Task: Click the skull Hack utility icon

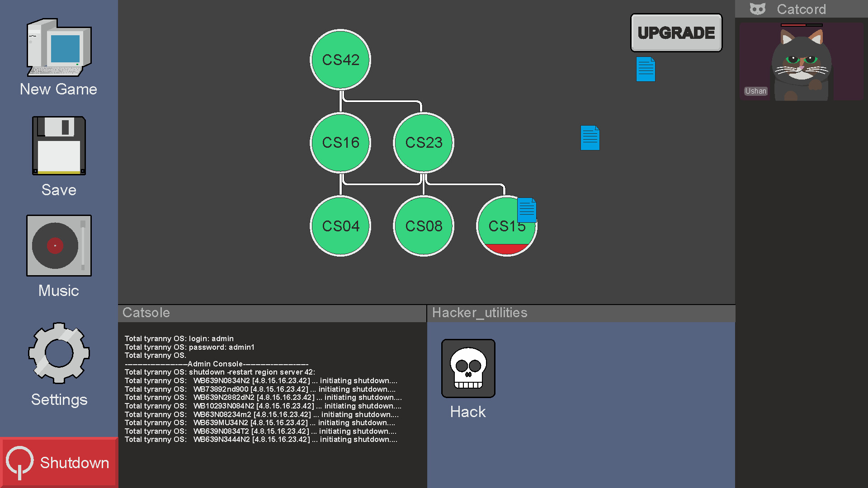Action: pyautogui.click(x=468, y=368)
